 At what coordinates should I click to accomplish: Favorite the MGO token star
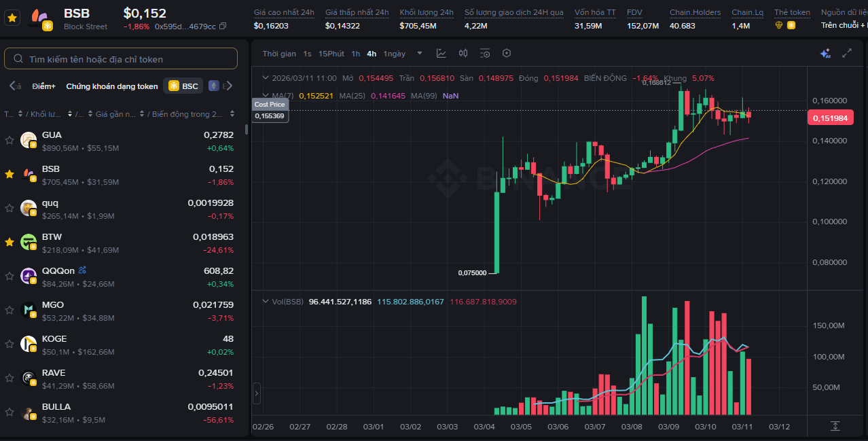pyautogui.click(x=10, y=311)
